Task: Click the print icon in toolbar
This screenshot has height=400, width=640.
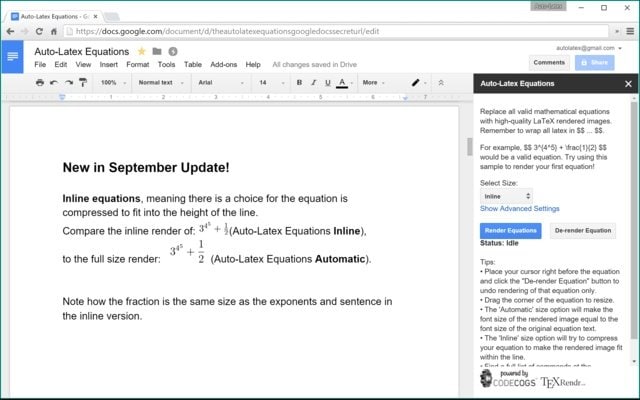Action: coord(40,83)
